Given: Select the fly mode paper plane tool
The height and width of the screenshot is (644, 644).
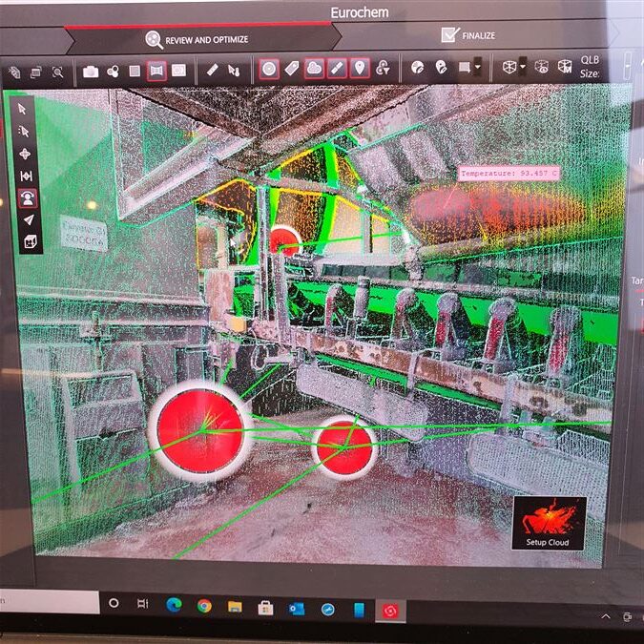Looking at the screenshot, I should 29,220.
